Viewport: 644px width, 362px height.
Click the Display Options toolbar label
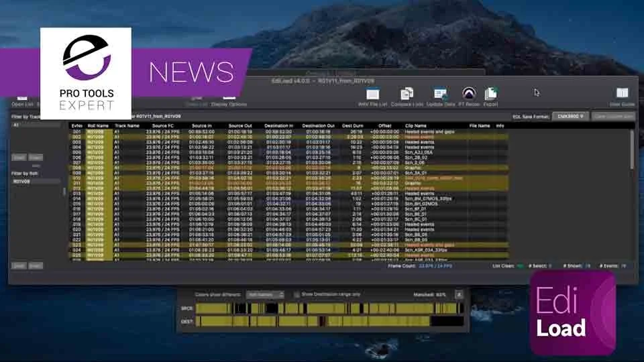(229, 105)
